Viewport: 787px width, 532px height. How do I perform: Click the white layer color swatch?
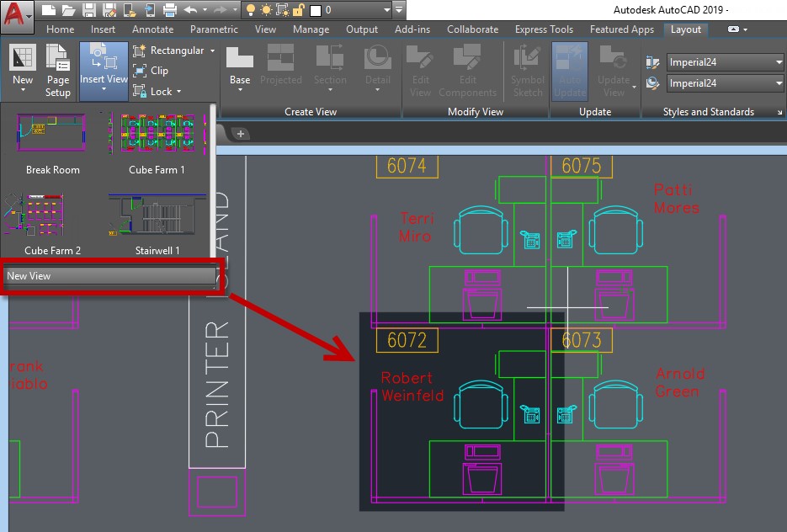316,10
